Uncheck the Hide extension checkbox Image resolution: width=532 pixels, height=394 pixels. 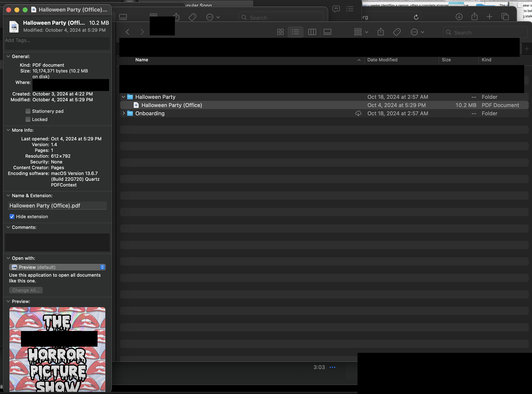pos(12,217)
